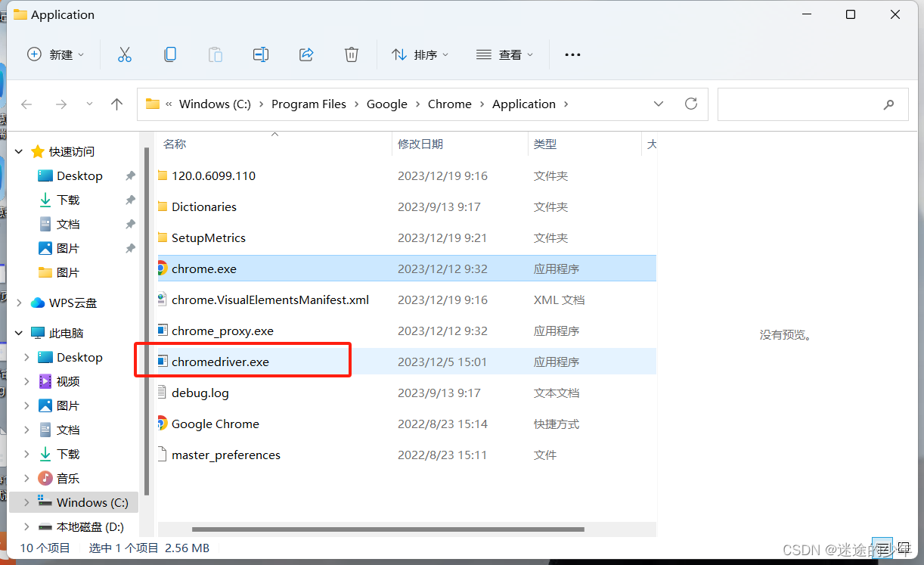
Task: Expand Desktop under 此电脑
Action: 27,357
